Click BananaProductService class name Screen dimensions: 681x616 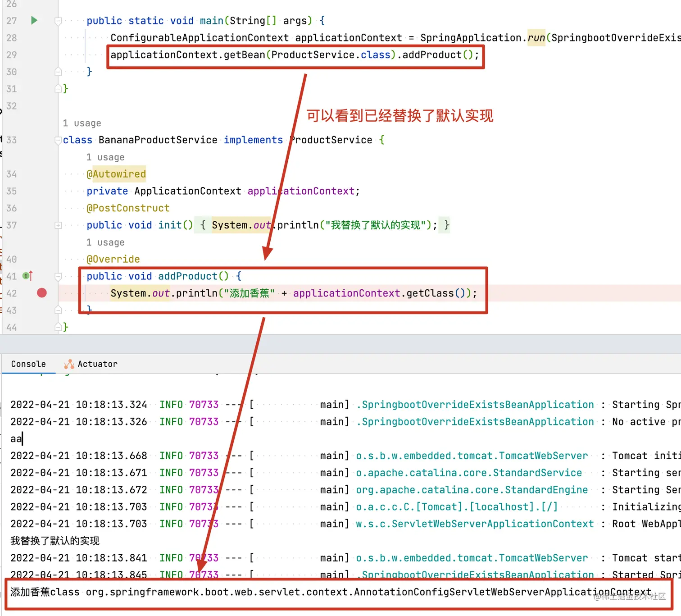click(158, 140)
